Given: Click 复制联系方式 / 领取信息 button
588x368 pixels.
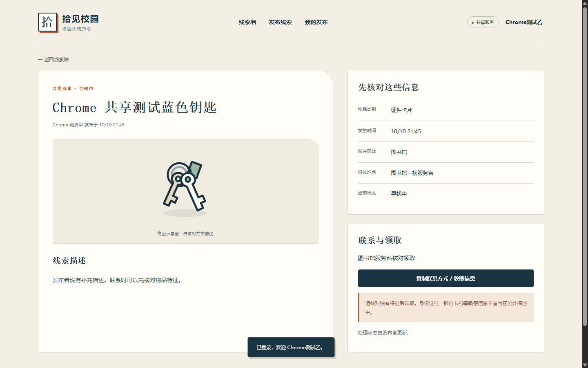Looking at the screenshot, I should tap(446, 278).
